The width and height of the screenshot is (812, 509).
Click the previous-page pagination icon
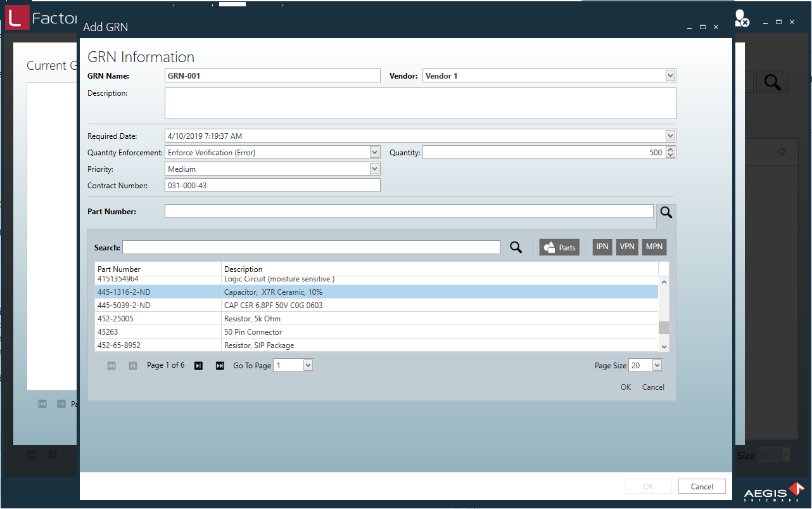pyautogui.click(x=133, y=365)
